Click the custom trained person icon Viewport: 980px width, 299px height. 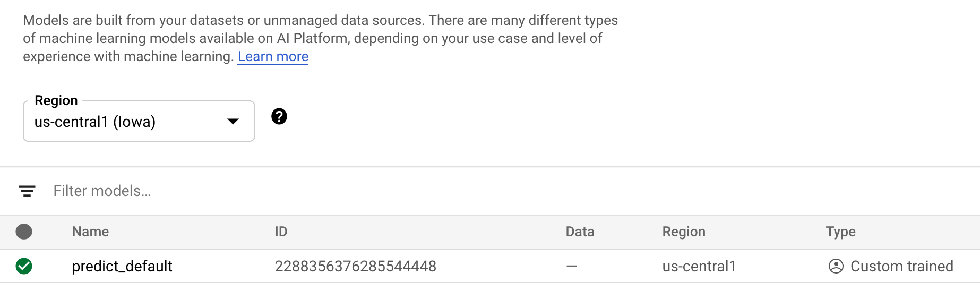pyautogui.click(x=836, y=266)
